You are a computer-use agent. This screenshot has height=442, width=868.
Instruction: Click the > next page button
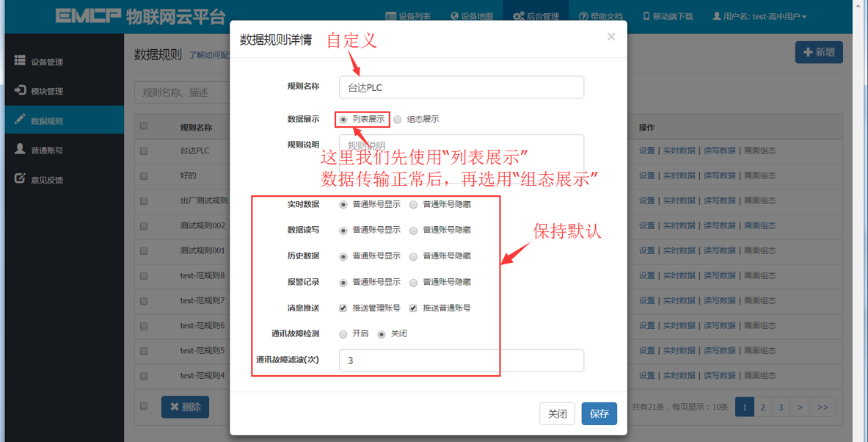coord(800,407)
